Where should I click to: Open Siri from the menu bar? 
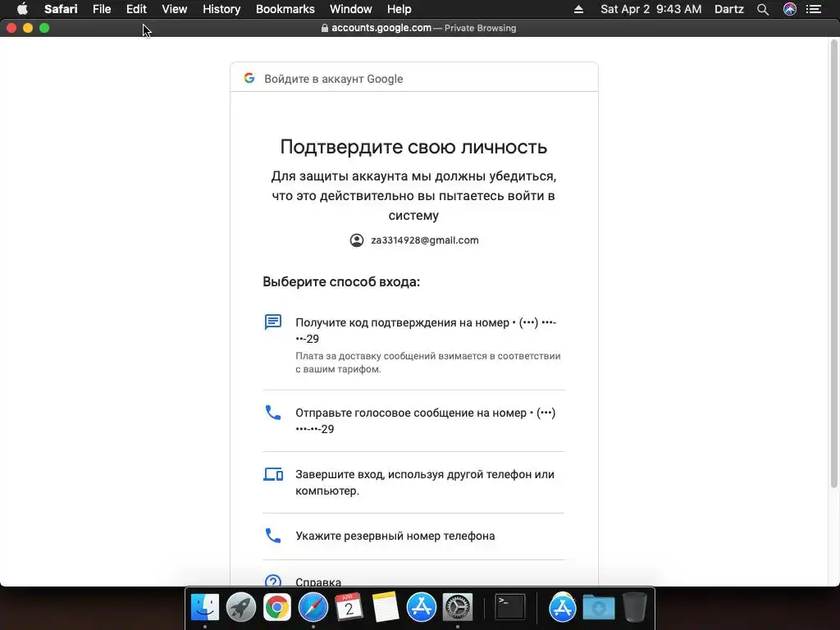pyautogui.click(x=790, y=9)
